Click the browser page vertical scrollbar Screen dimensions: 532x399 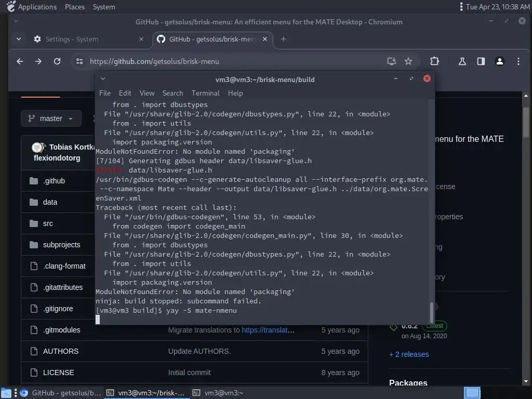pos(526,122)
